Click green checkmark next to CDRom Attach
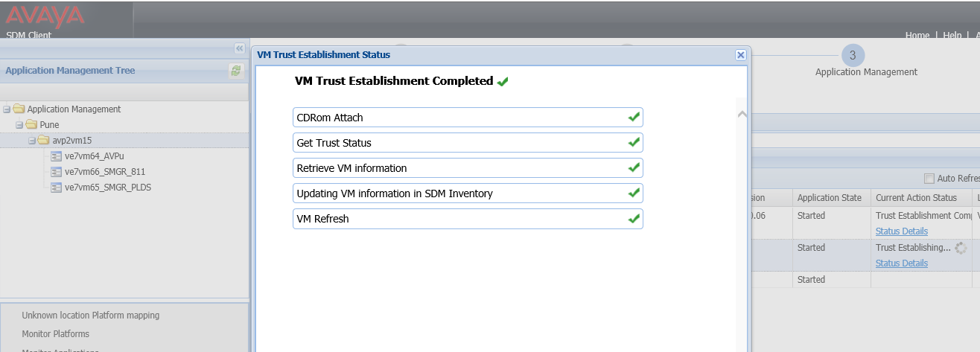 (x=634, y=117)
